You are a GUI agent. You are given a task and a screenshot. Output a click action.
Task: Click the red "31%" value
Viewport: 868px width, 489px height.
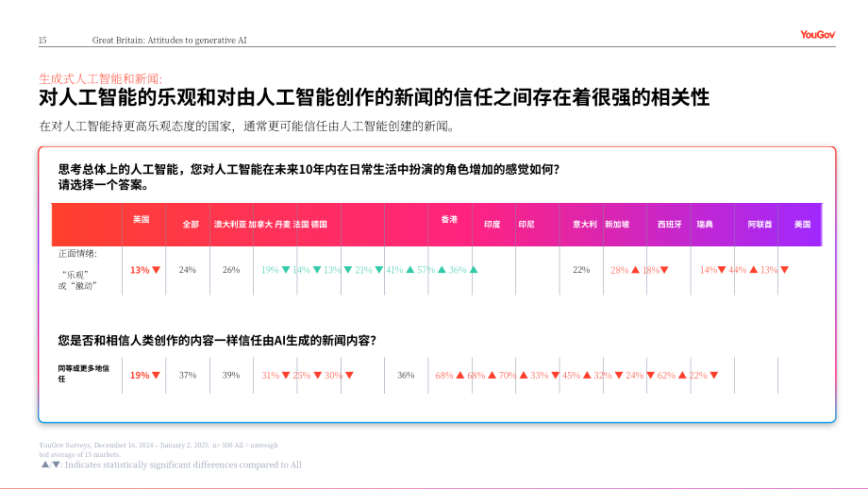point(270,376)
